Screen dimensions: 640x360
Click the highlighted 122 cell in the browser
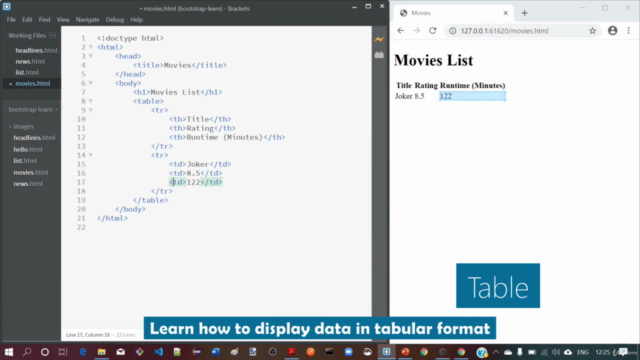pos(472,96)
